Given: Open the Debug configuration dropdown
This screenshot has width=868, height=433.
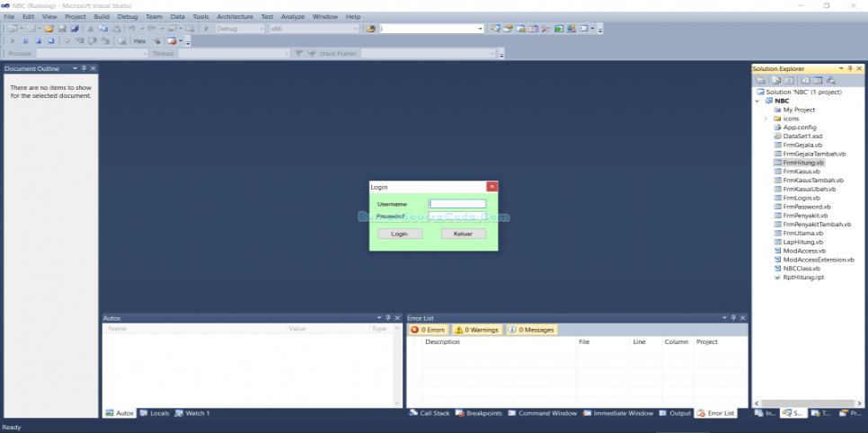Looking at the screenshot, I should tap(240, 29).
